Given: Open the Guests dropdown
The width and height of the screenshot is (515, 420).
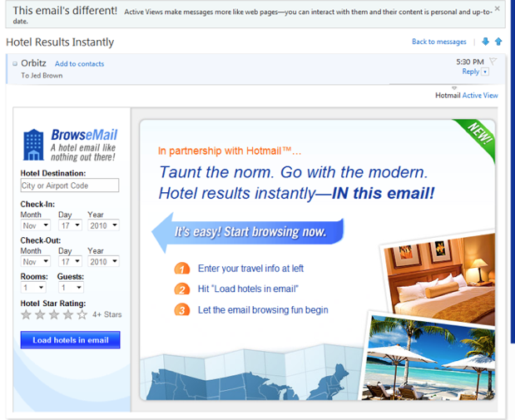Looking at the screenshot, I should pyautogui.click(x=71, y=287).
